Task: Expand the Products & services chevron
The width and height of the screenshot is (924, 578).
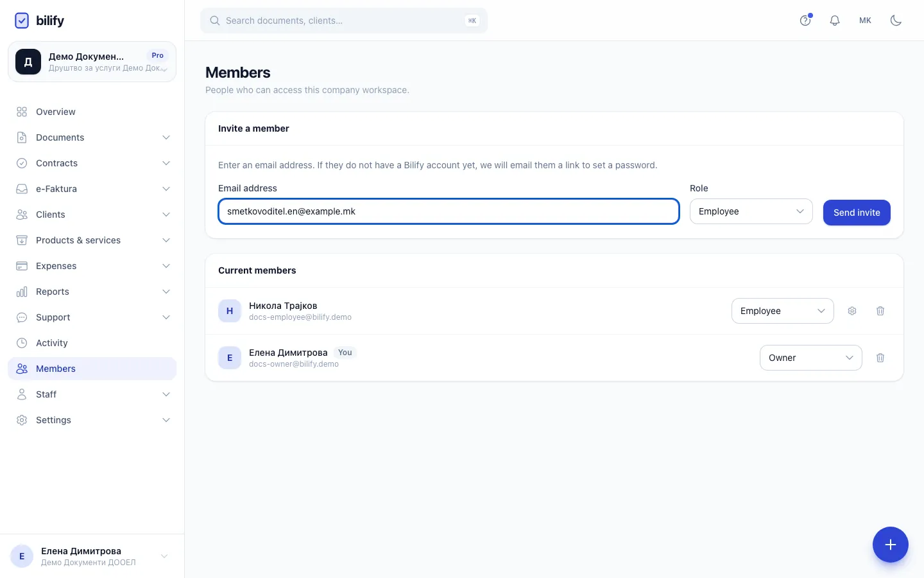Action: [166, 240]
